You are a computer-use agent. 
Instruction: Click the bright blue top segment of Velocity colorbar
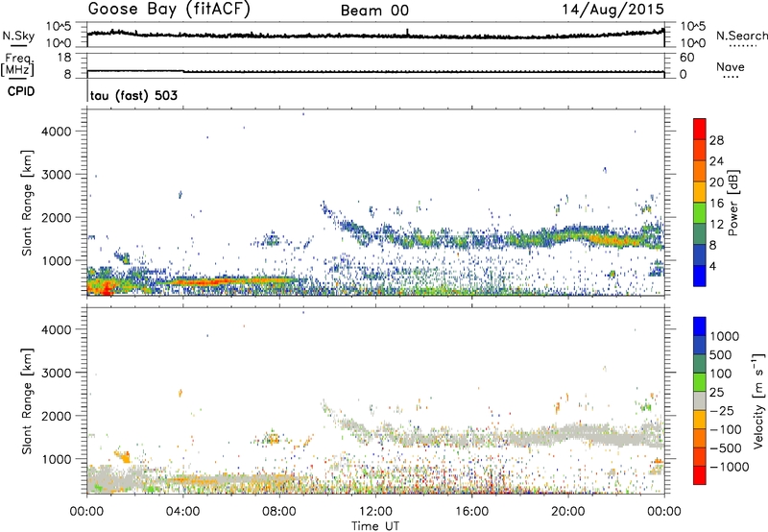[x=700, y=326]
